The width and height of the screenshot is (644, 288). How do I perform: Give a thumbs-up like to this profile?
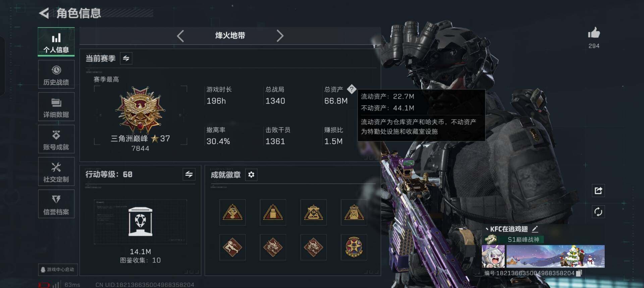(x=594, y=33)
